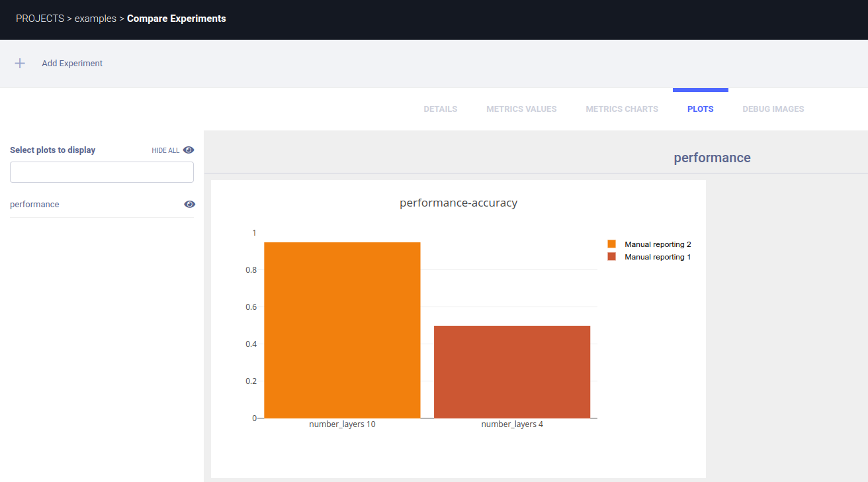Open the DEBUG IMAGES tab
This screenshot has height=482, width=868.
[773, 109]
